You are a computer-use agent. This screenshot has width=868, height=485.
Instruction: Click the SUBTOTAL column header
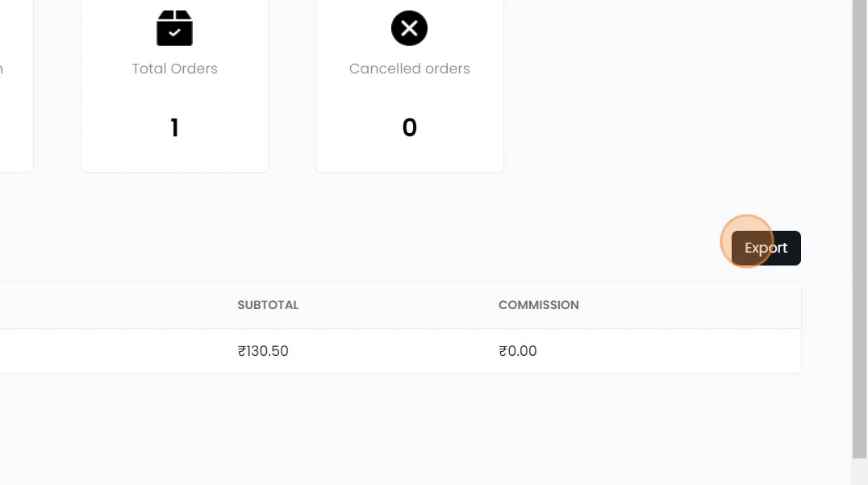pos(268,305)
